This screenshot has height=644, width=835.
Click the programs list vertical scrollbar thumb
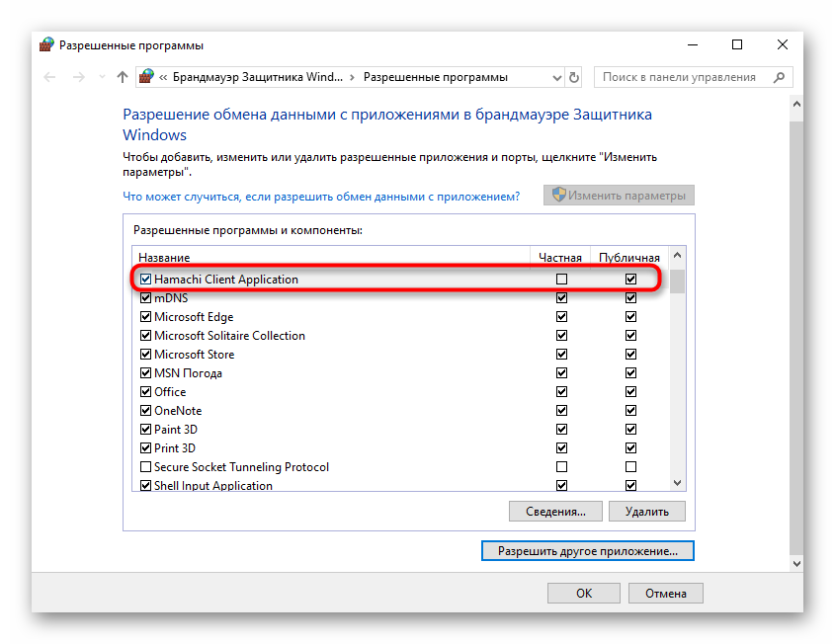click(x=678, y=282)
